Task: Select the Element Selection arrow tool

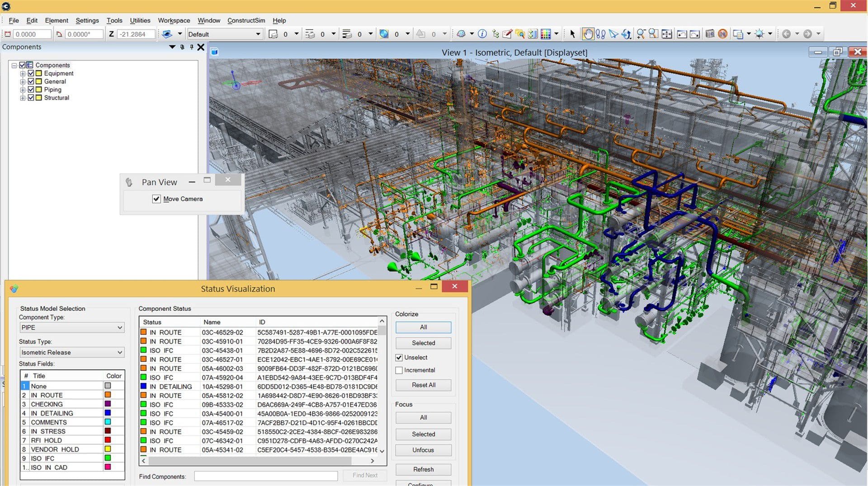Action: [x=573, y=33]
